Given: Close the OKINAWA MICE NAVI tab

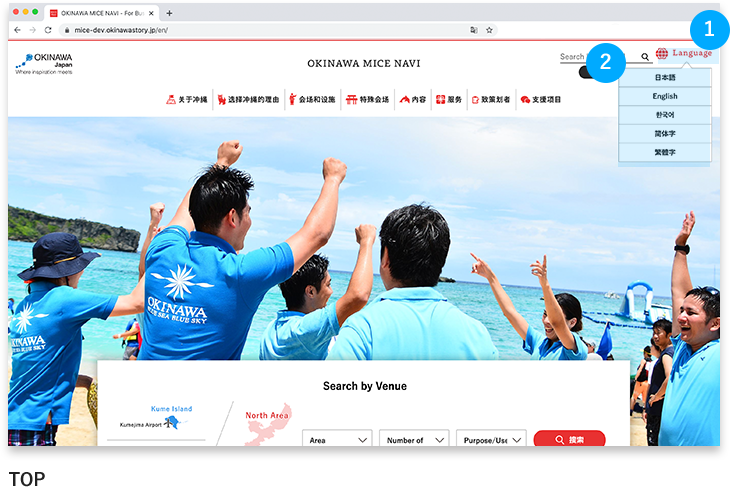Looking at the screenshot, I should [x=151, y=13].
